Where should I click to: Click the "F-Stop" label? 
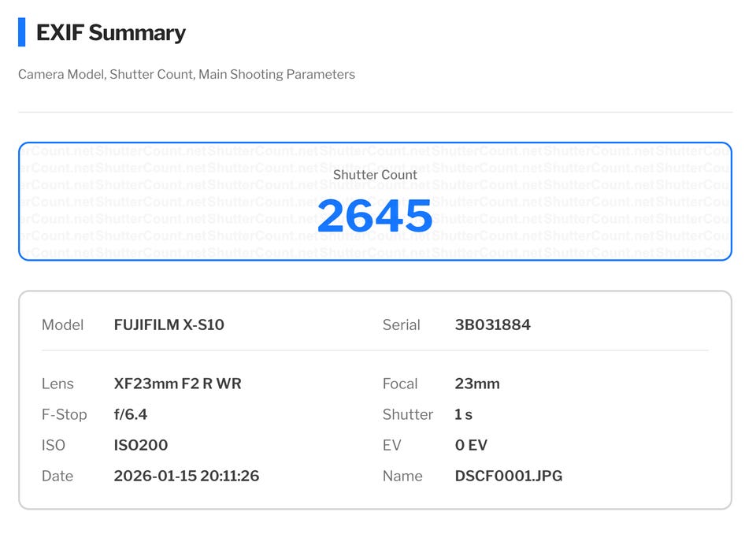(x=65, y=414)
